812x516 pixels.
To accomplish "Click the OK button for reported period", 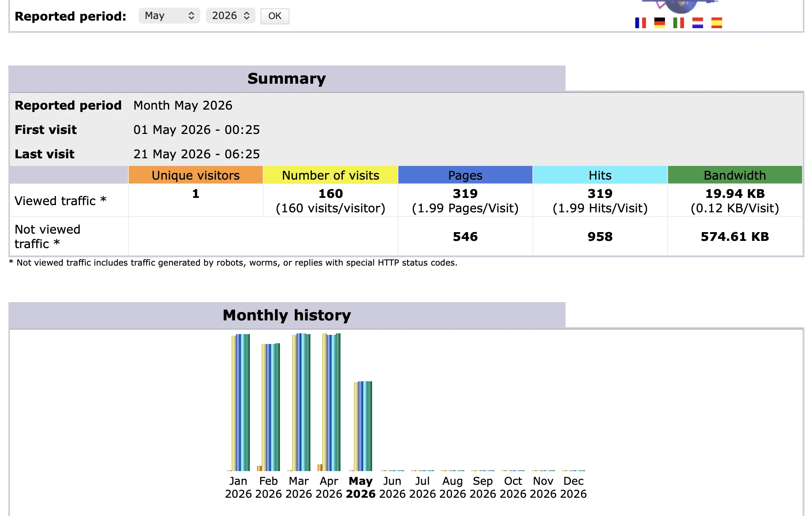I will 275,16.
